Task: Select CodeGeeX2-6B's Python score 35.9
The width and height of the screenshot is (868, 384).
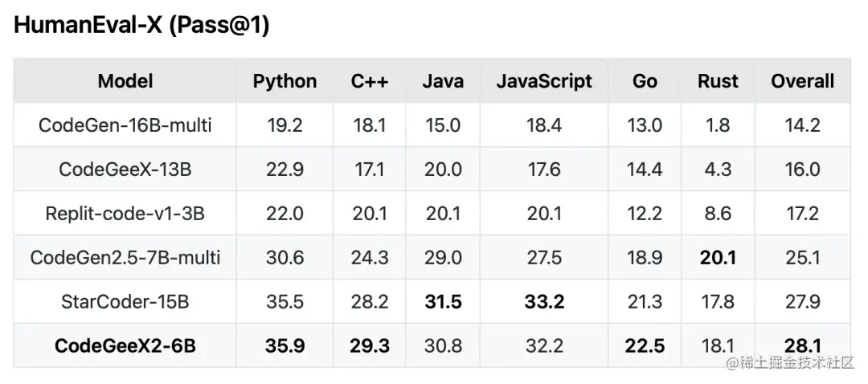Action: pyautogui.click(x=285, y=346)
